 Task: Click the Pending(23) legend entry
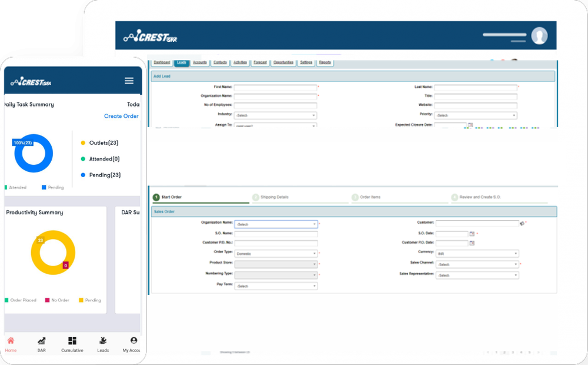(101, 175)
